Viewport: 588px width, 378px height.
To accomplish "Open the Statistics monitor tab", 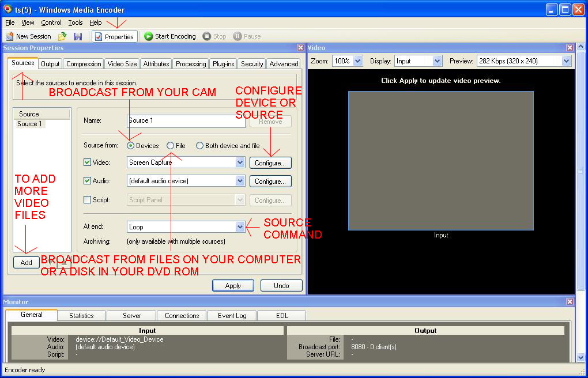I will (81, 315).
